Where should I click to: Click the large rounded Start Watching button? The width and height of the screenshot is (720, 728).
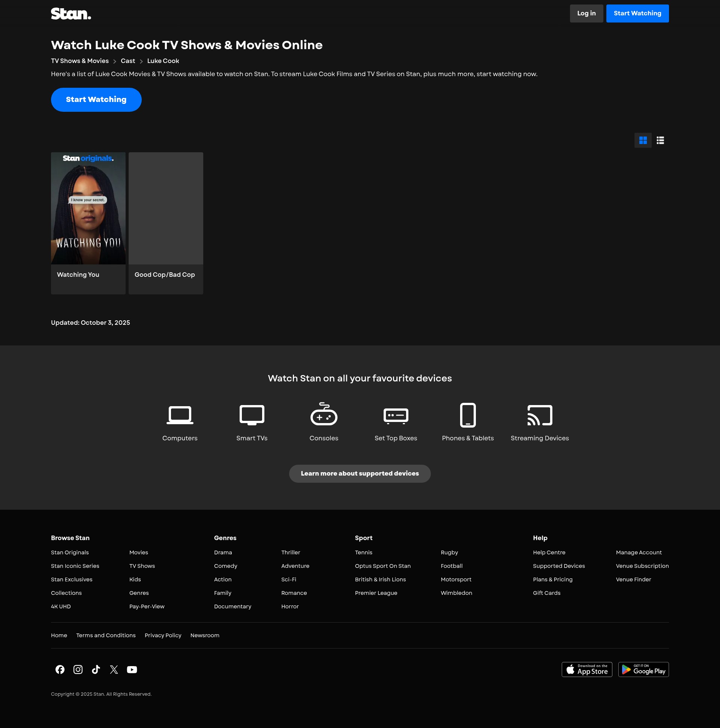click(x=96, y=99)
